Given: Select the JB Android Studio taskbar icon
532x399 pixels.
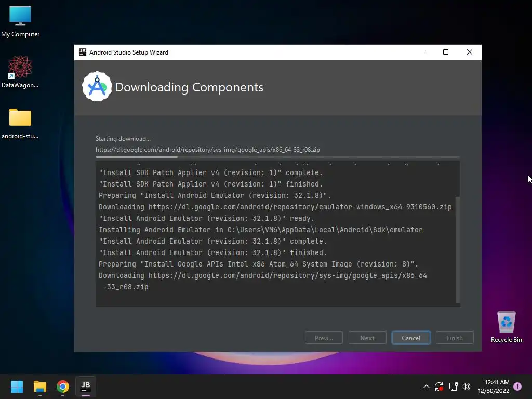Looking at the screenshot, I should click(86, 387).
